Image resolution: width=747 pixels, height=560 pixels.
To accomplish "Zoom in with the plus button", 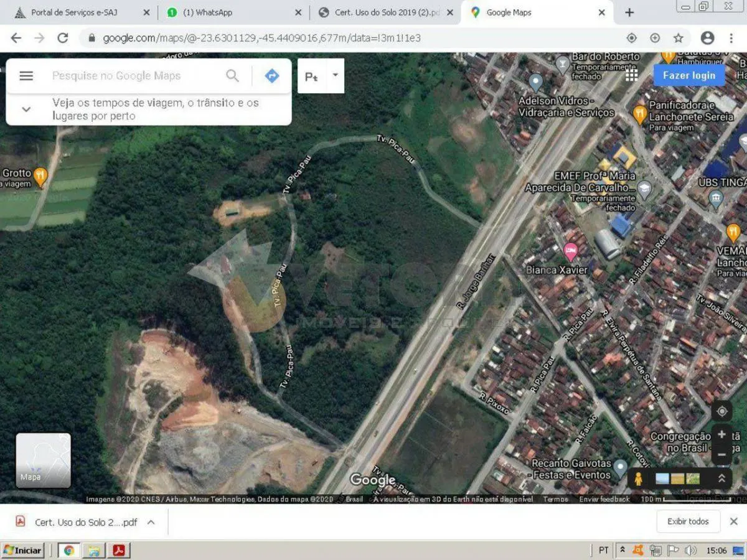I will click(x=721, y=434).
